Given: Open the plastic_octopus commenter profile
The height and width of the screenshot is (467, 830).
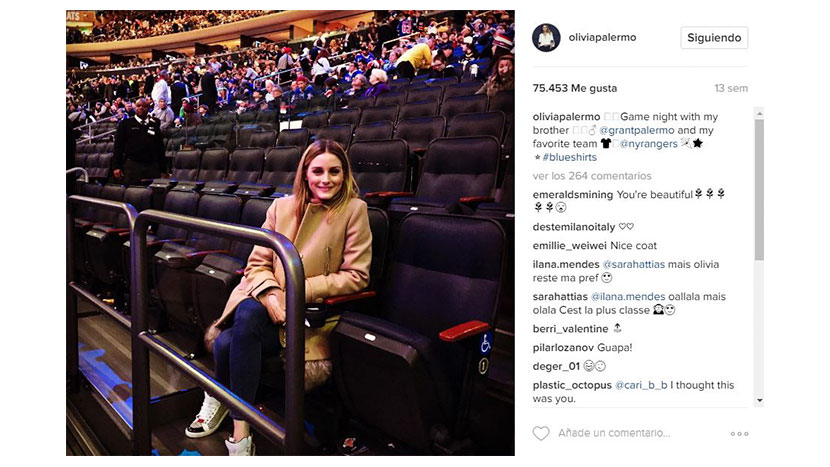Looking at the screenshot, I should (x=572, y=385).
